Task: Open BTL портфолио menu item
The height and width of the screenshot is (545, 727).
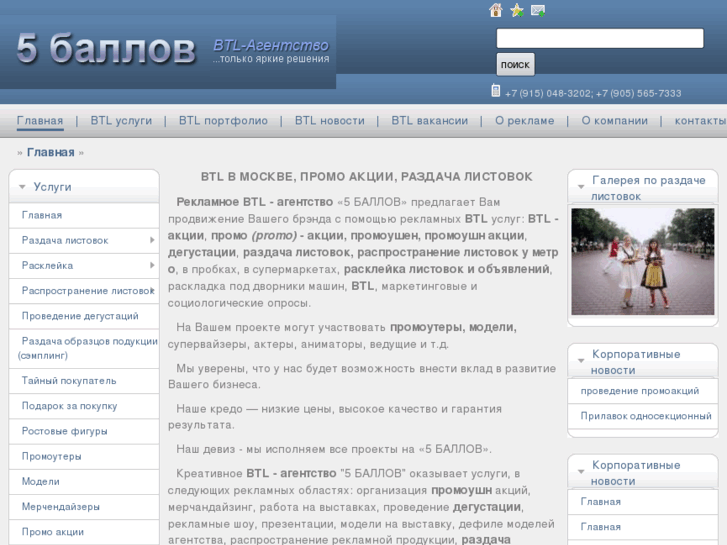Action: click(x=223, y=121)
